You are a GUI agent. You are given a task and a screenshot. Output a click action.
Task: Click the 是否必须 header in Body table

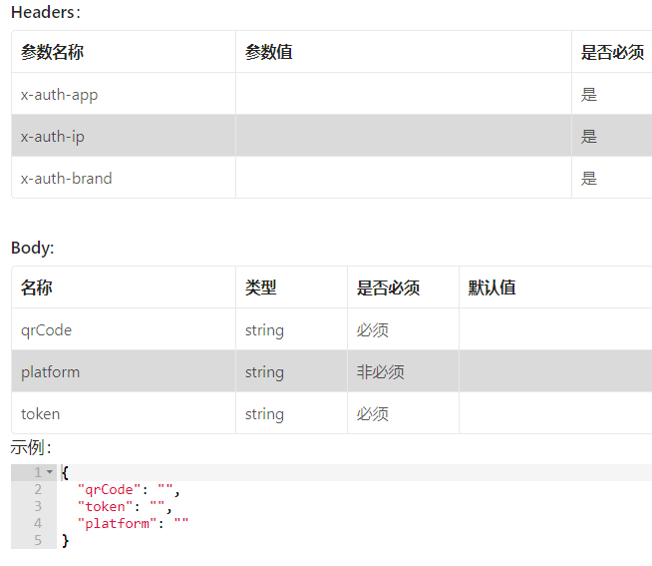(388, 288)
